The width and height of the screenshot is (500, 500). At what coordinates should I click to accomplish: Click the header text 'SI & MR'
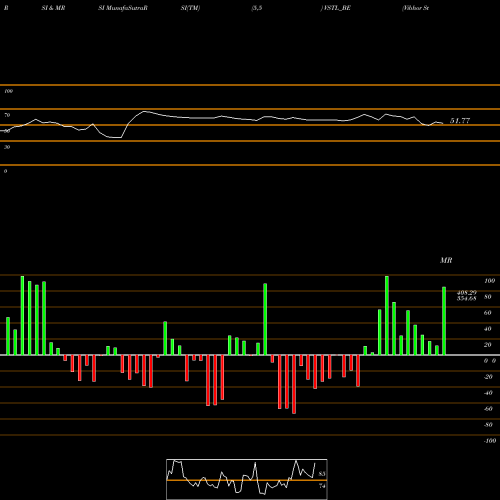(x=53, y=8)
